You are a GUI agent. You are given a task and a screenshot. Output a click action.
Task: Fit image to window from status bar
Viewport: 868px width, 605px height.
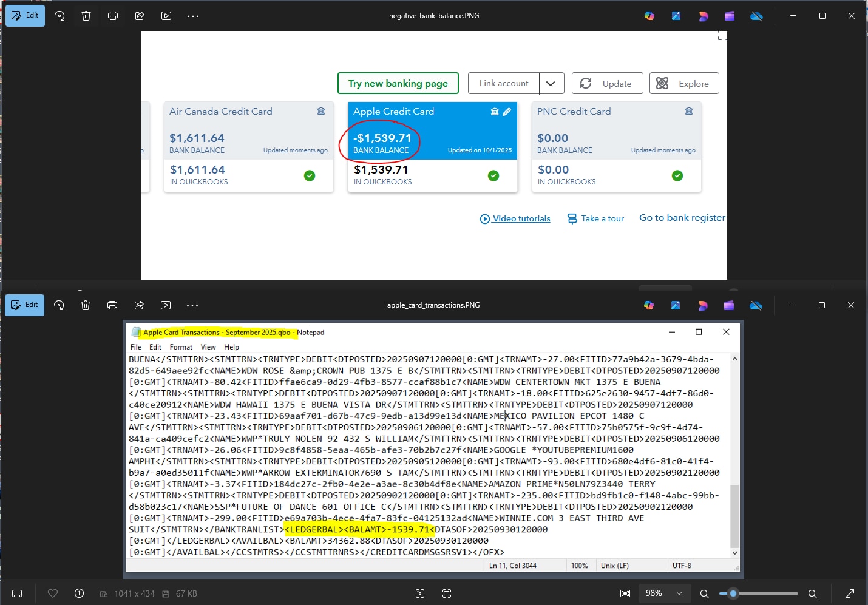(x=625, y=593)
